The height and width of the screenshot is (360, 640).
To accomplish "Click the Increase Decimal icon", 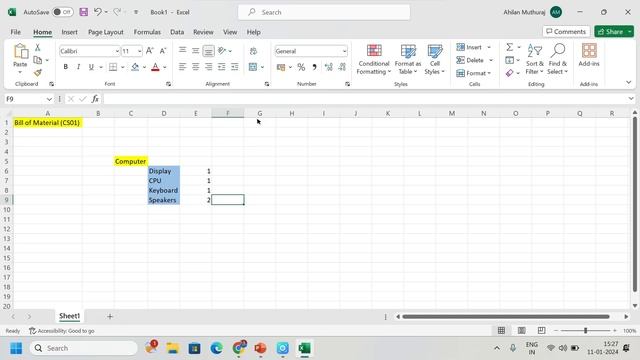I will (329, 67).
